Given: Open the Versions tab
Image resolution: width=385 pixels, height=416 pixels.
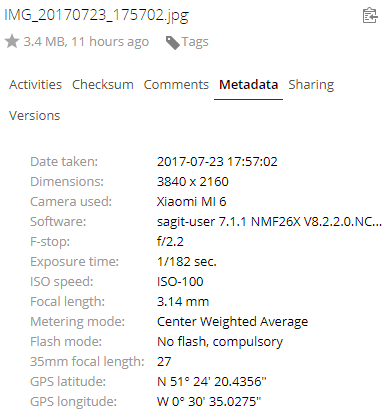Looking at the screenshot, I should pyautogui.click(x=34, y=116).
